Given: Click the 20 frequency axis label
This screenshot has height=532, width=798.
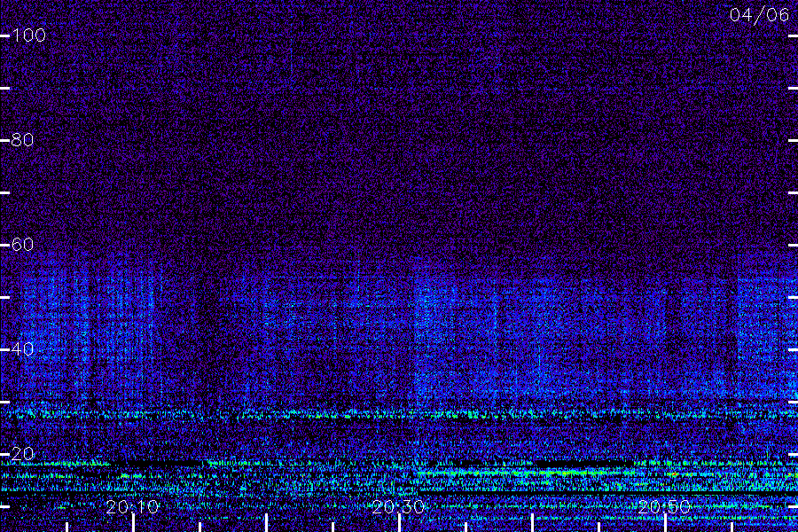Looking at the screenshot, I should click(x=22, y=454).
